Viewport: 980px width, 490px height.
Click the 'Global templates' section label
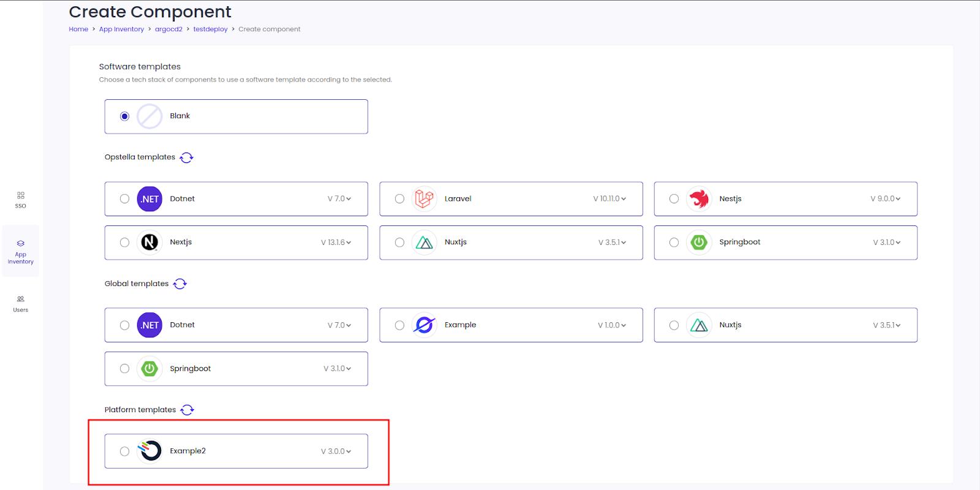[136, 284]
